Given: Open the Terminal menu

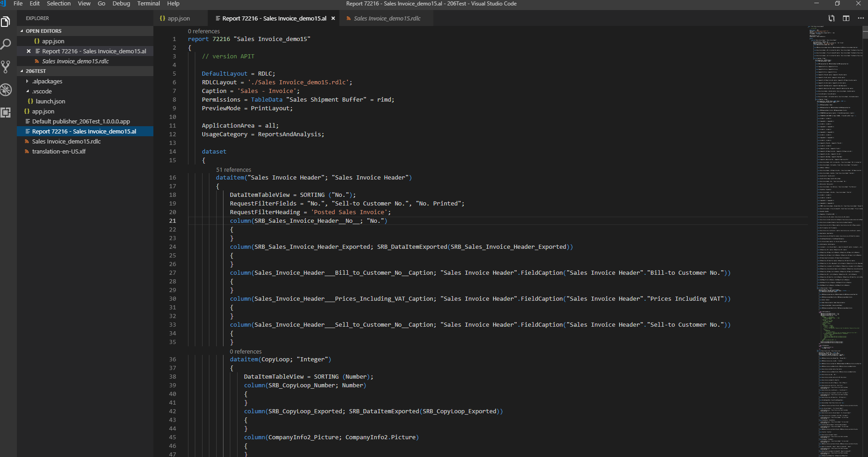Looking at the screenshot, I should [x=148, y=4].
